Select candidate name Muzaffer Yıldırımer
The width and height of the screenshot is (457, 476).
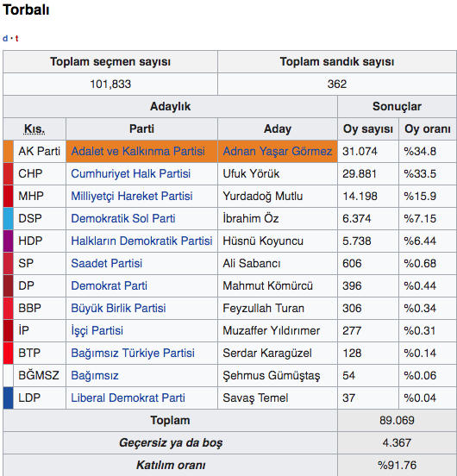272,331
